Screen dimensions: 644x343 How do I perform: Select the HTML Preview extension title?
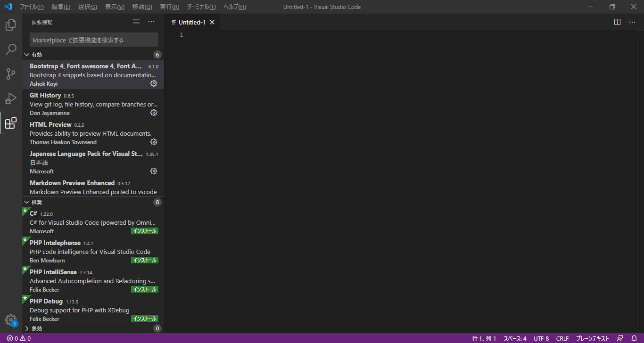50,124
